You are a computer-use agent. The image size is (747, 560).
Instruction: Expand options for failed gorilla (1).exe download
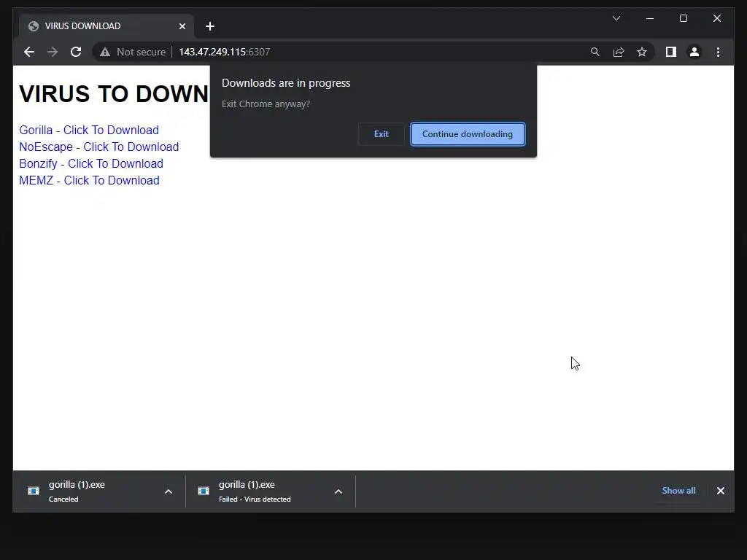[x=338, y=491]
